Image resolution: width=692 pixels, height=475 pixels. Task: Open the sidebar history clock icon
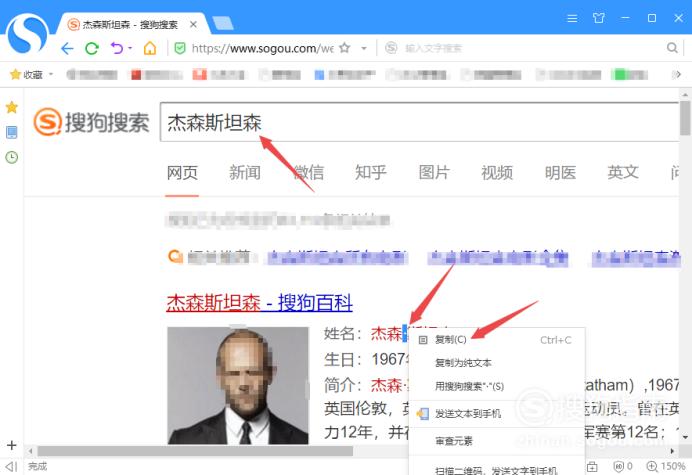coord(12,157)
